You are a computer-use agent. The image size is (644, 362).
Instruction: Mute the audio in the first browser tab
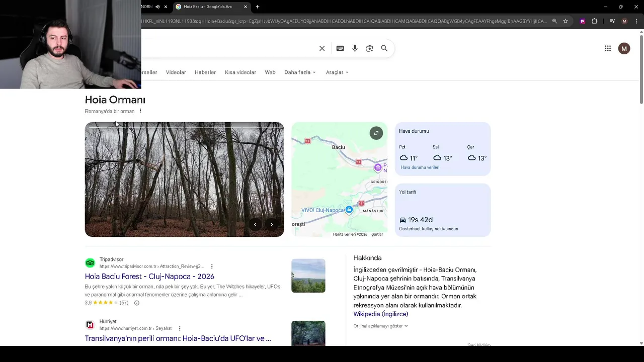click(157, 7)
